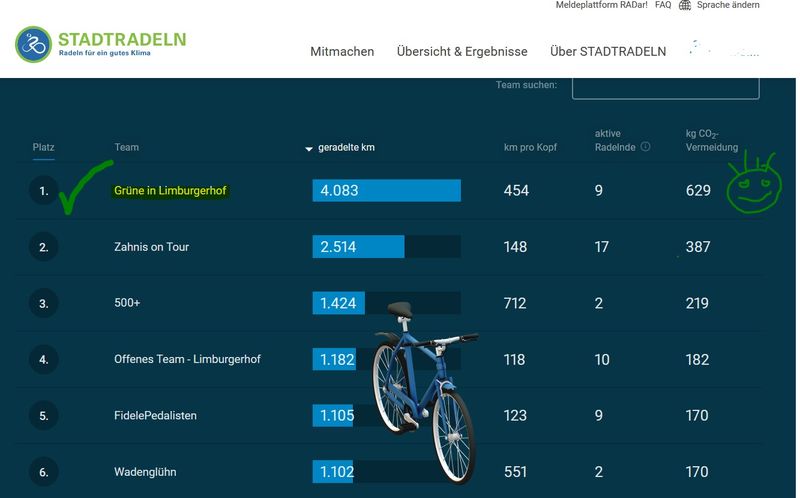Sort by km pro Kopf column
This screenshot has height=498, width=800.
530,148
